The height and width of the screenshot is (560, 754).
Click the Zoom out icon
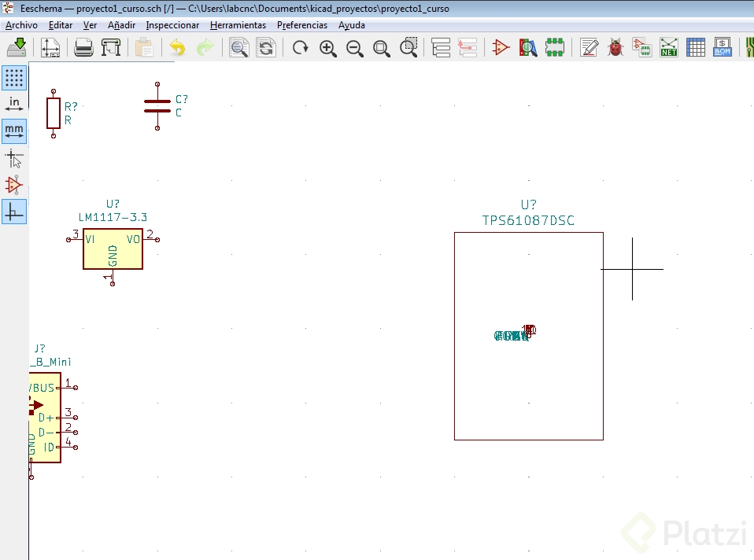pos(355,48)
